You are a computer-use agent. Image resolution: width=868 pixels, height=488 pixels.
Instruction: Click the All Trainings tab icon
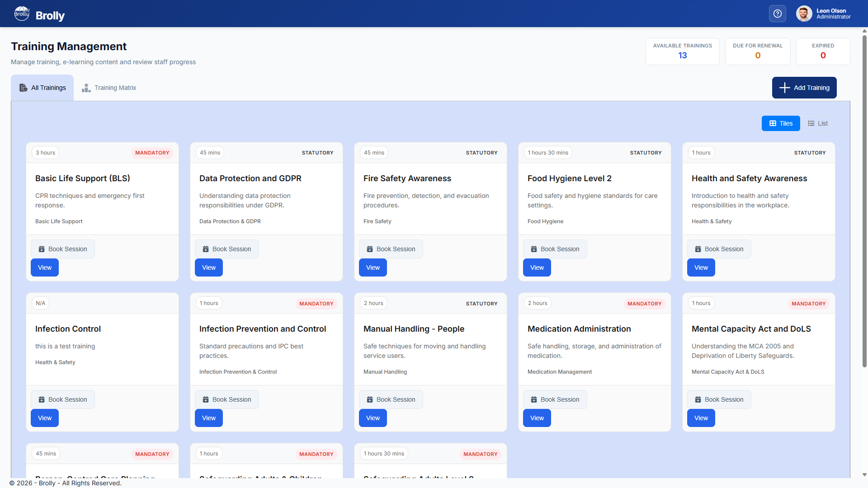pos(23,88)
